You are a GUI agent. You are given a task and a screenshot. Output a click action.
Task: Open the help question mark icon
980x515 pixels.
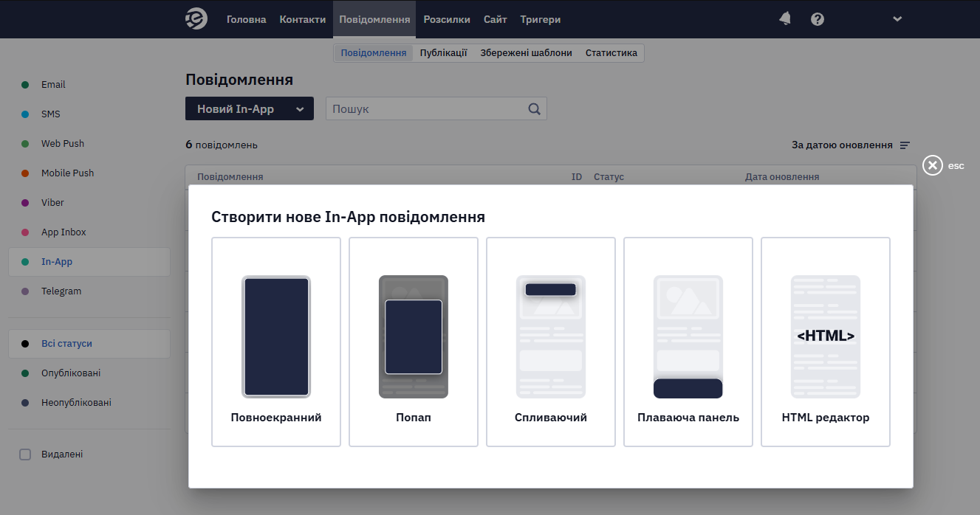point(818,19)
